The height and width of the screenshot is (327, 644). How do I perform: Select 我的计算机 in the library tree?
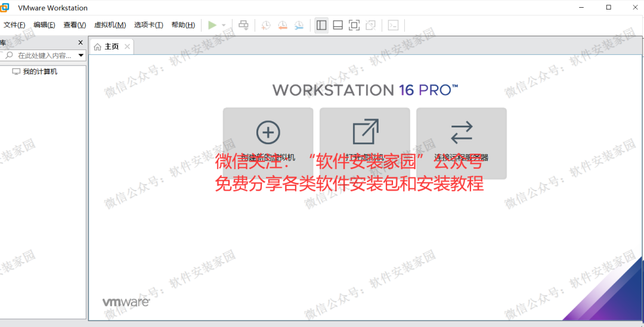point(41,72)
